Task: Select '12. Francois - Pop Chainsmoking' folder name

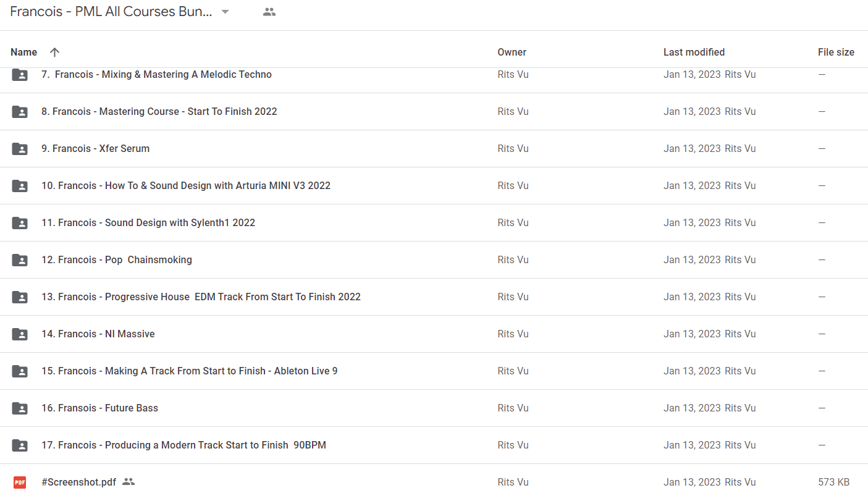Action: pyautogui.click(x=117, y=259)
